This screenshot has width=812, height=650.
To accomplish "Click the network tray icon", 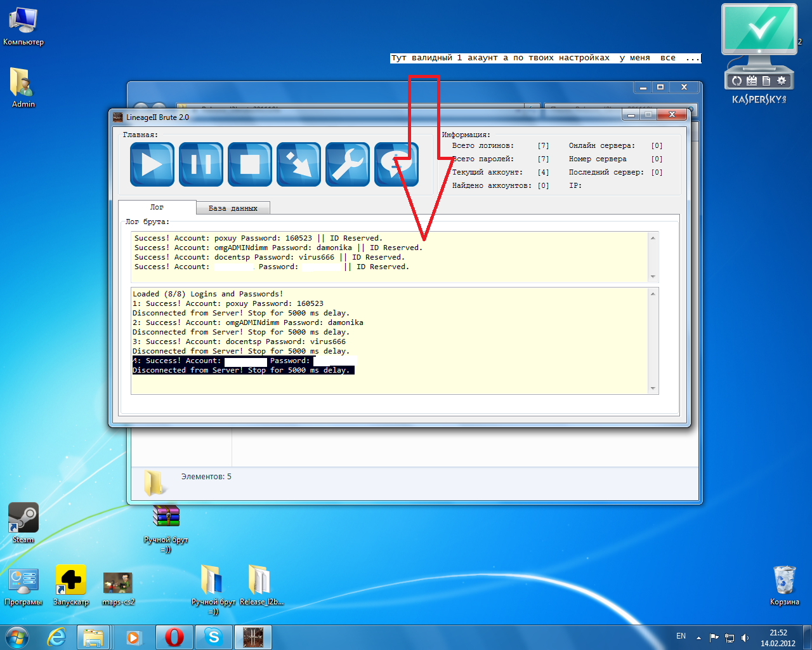I will point(730,637).
